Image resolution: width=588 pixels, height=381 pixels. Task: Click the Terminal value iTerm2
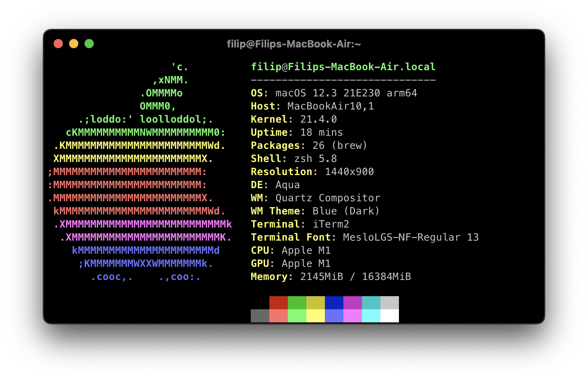tap(331, 224)
